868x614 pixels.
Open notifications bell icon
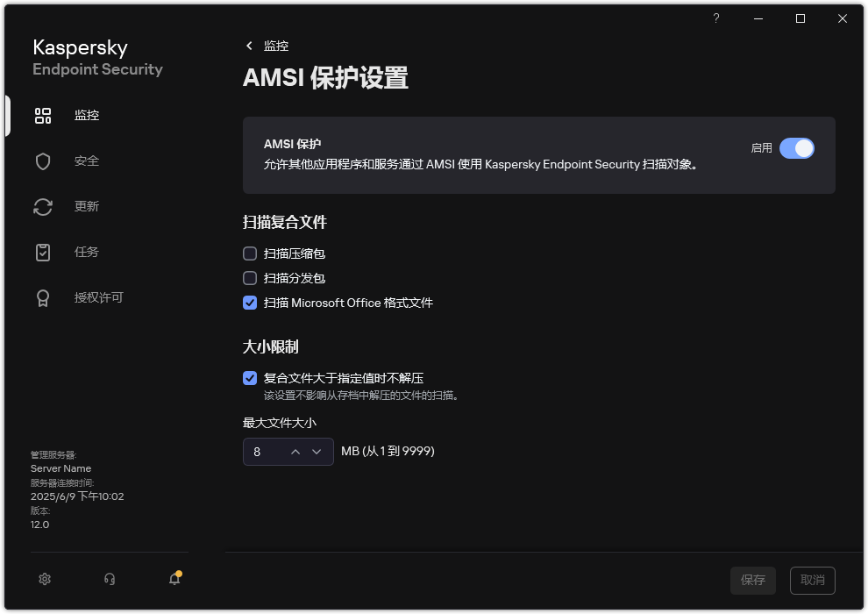point(175,578)
